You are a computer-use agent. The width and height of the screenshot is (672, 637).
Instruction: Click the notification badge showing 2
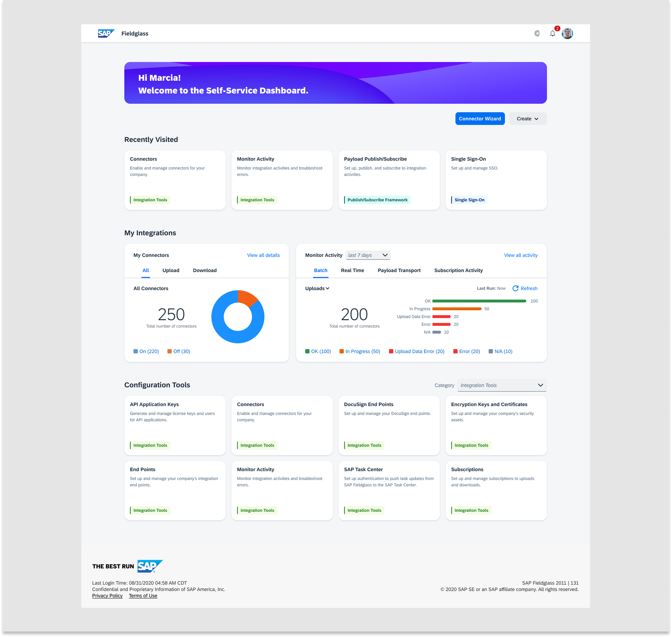coord(557,28)
